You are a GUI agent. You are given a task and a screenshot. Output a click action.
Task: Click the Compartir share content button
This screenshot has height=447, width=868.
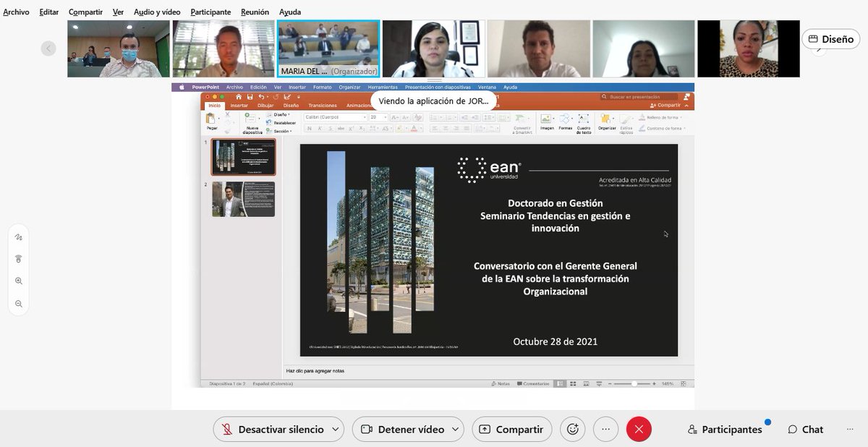511,429
